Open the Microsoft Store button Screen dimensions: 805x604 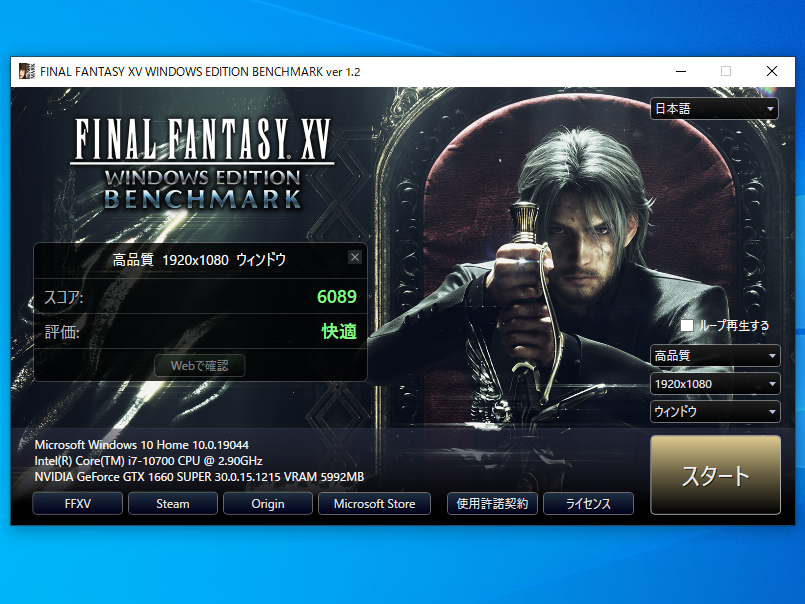tap(374, 504)
